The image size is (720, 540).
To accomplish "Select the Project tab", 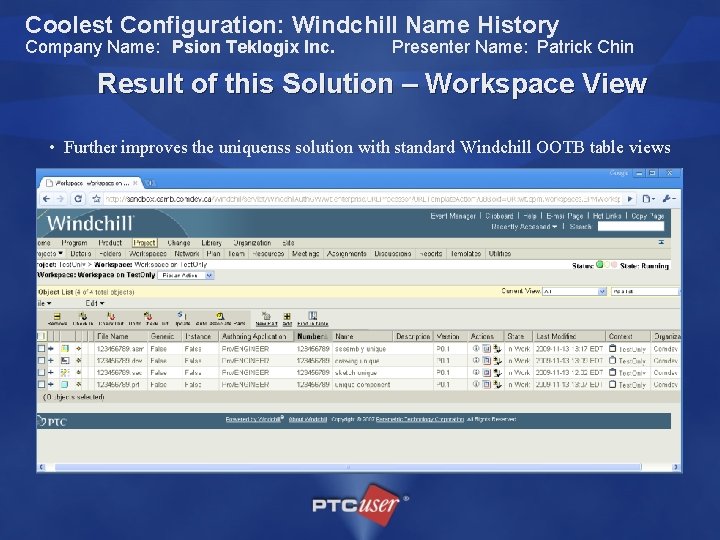I will click(x=145, y=242).
